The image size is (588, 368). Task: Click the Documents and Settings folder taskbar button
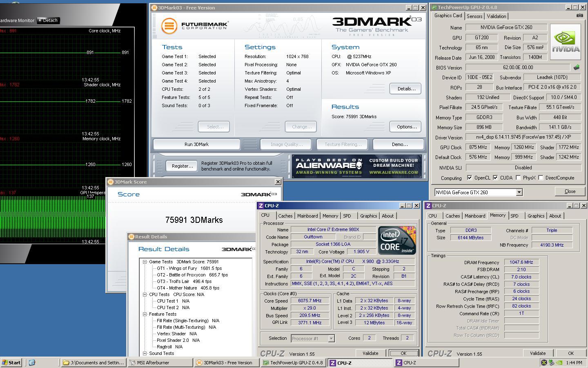[93, 363]
